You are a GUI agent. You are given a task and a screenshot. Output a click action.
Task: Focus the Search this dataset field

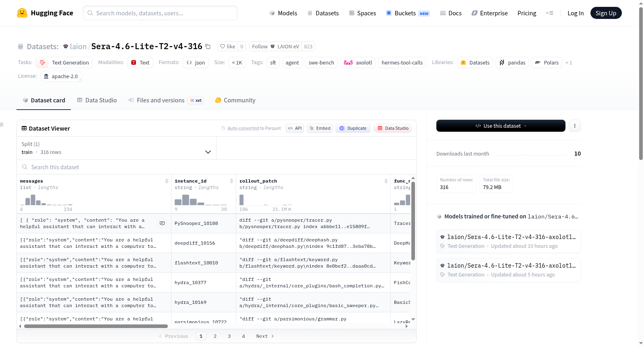click(x=217, y=167)
